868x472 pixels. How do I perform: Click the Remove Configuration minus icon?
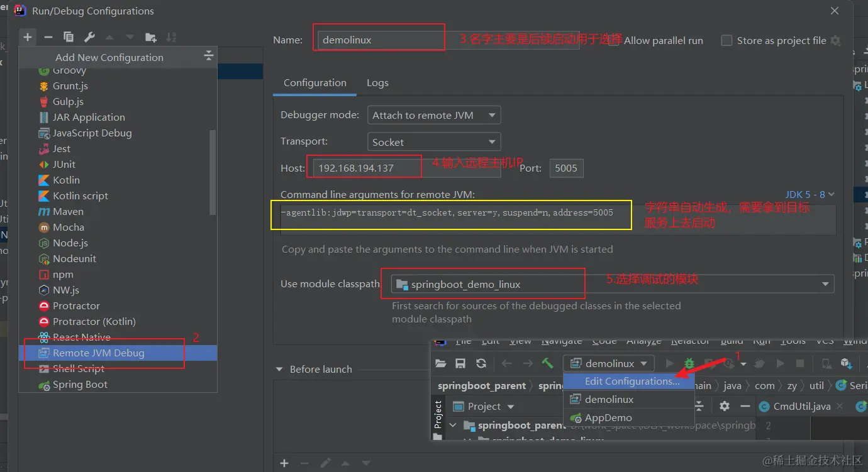click(48, 37)
